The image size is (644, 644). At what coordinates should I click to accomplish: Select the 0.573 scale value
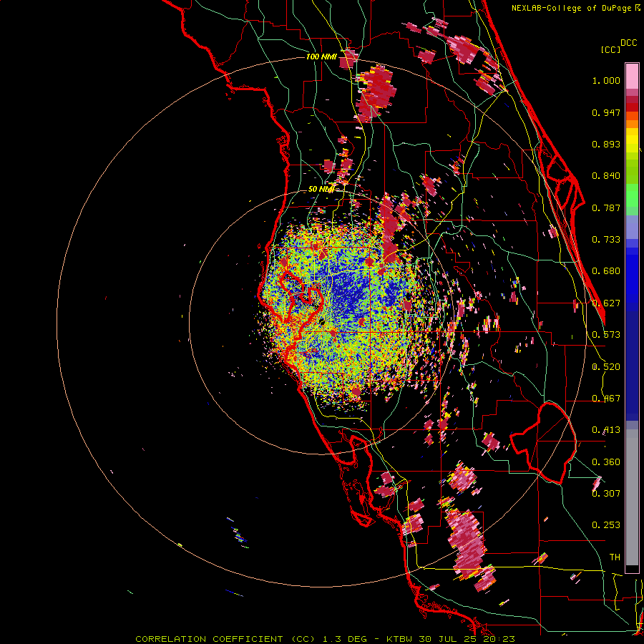click(606, 335)
